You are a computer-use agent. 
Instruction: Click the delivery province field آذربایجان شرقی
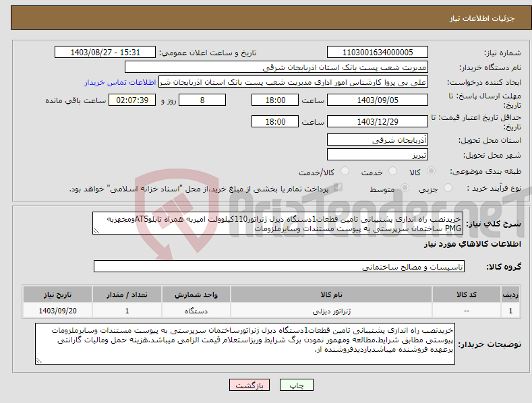378,139
